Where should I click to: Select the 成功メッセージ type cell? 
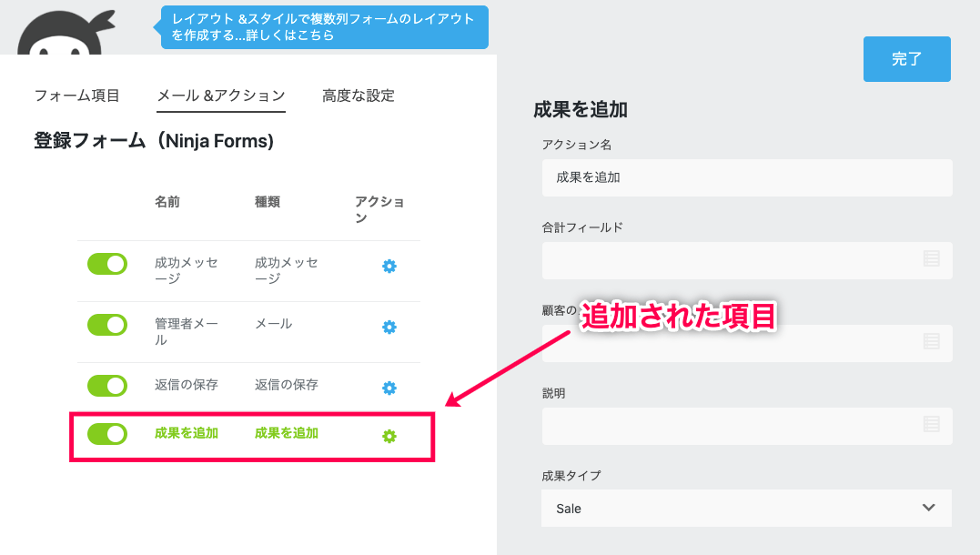tap(287, 270)
